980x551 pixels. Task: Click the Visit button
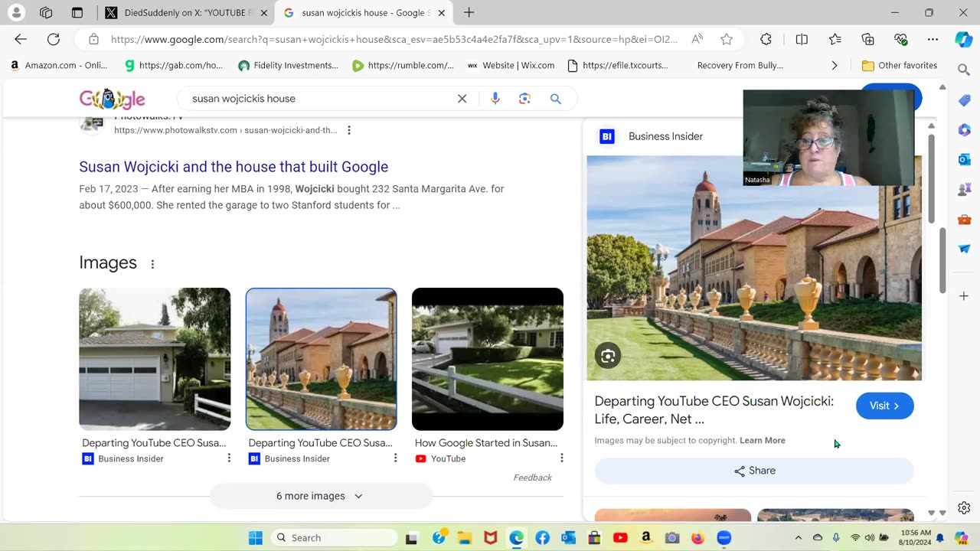pyautogui.click(x=884, y=406)
